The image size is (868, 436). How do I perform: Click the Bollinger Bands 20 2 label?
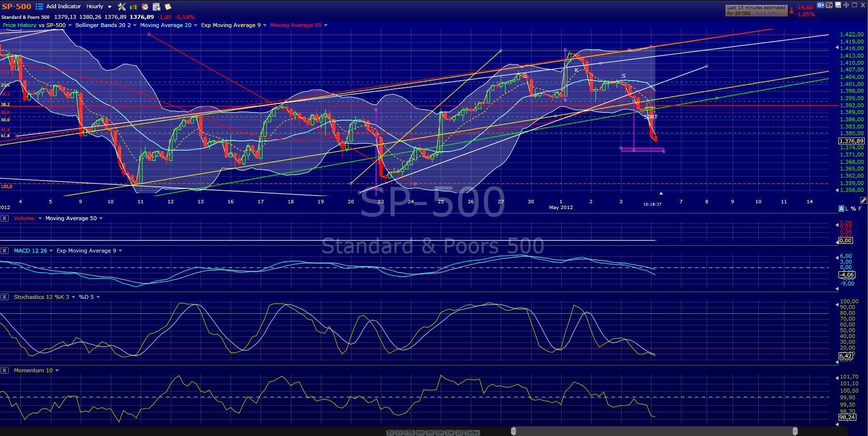coord(103,25)
